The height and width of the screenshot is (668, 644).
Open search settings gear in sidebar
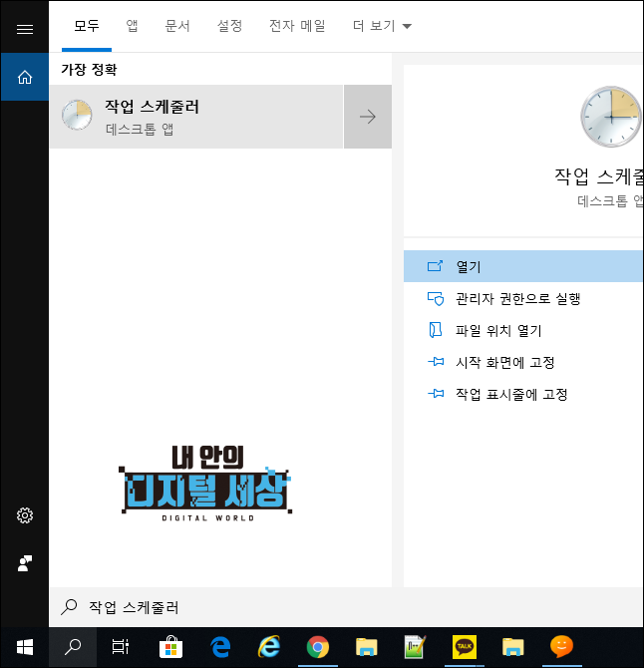tap(25, 515)
